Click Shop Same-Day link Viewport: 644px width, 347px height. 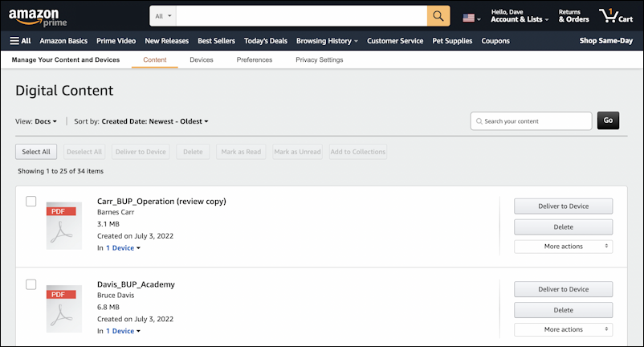(605, 40)
